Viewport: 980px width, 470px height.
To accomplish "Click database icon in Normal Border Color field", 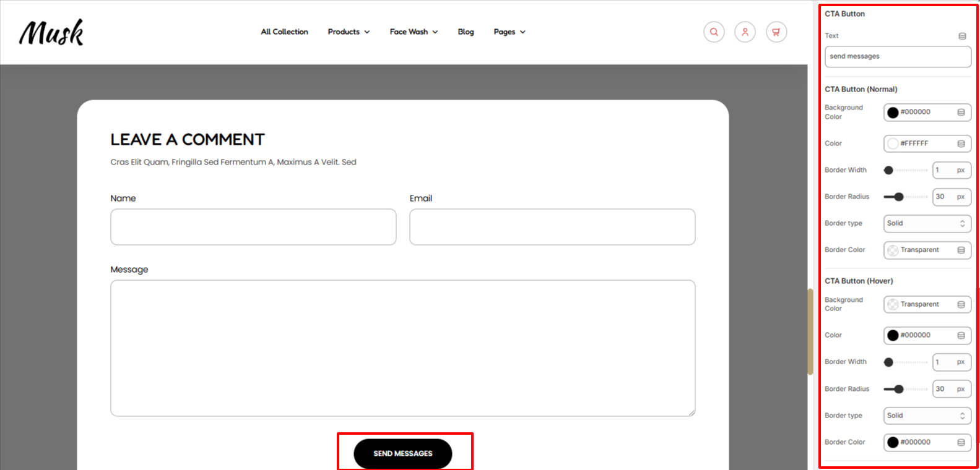I will (x=961, y=250).
